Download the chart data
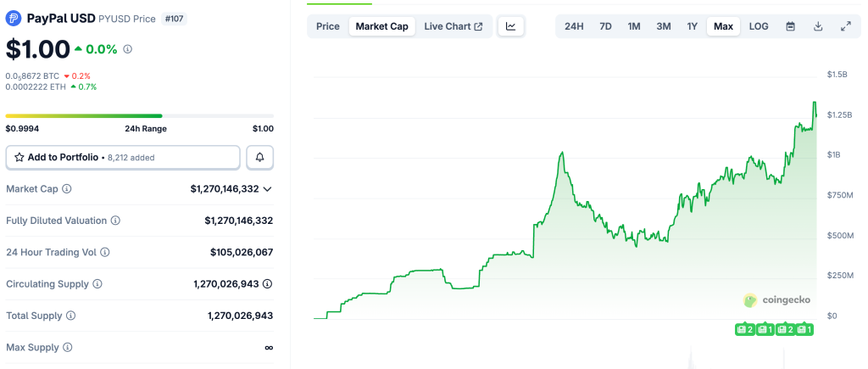The width and height of the screenshot is (868, 369). [818, 26]
